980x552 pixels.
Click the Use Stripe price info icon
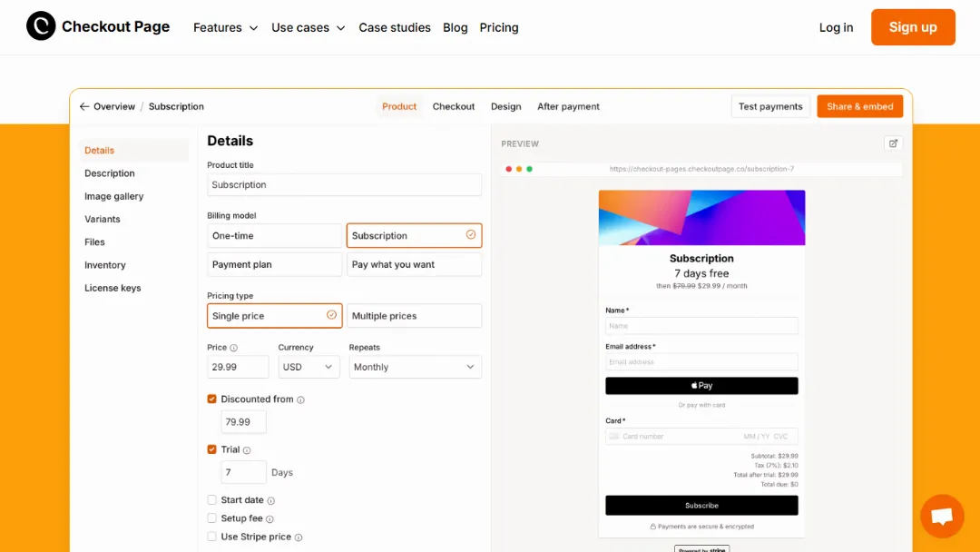[299, 537]
